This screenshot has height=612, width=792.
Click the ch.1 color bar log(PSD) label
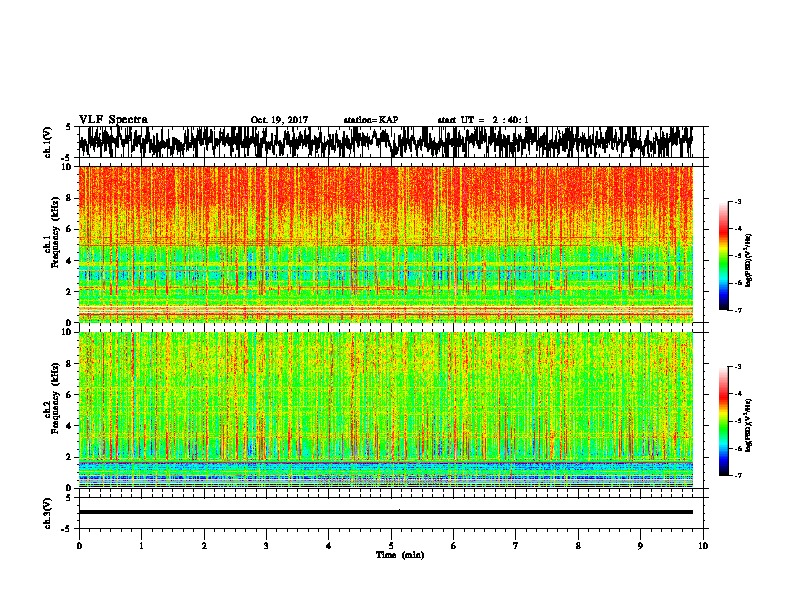(x=749, y=261)
